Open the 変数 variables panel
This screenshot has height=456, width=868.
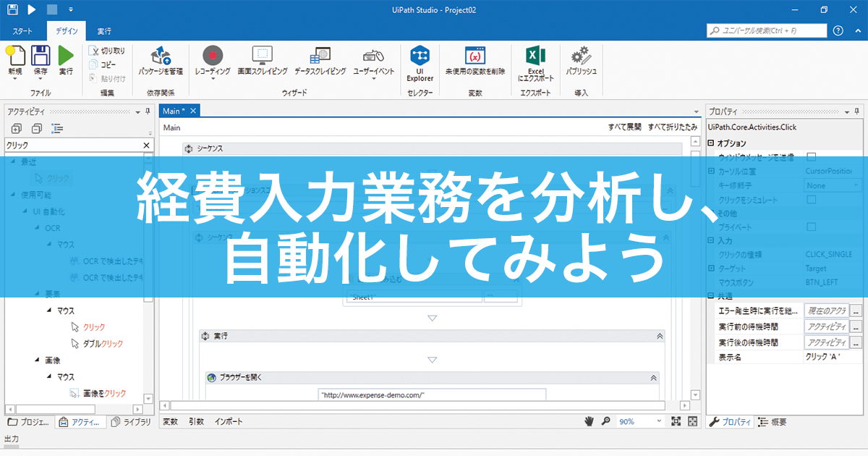(170, 421)
